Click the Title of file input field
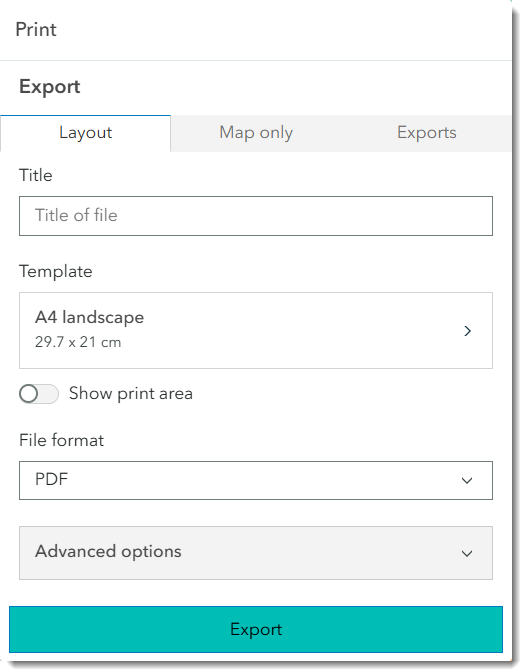The width and height of the screenshot is (521, 670). [x=256, y=216]
